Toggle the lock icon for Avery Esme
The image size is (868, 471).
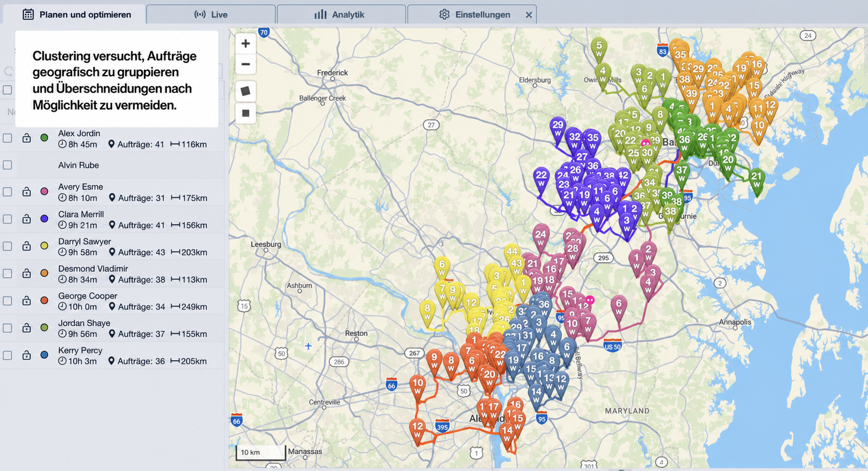click(26, 192)
